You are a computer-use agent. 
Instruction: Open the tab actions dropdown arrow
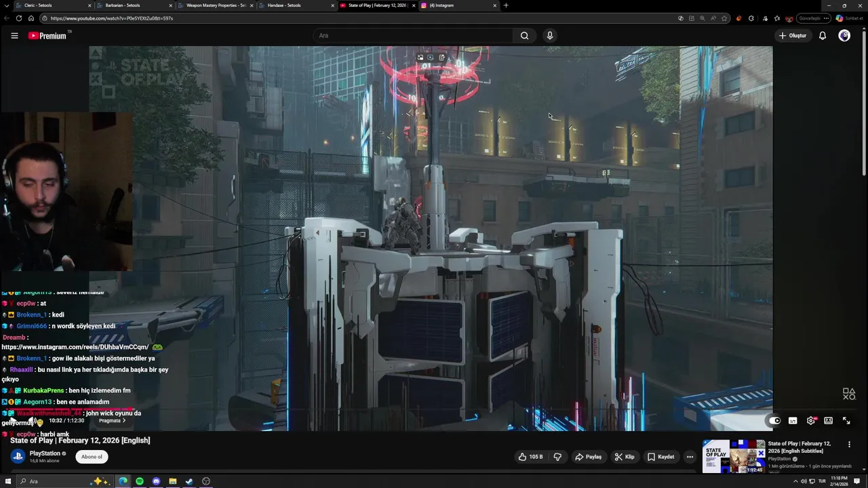[7, 5]
